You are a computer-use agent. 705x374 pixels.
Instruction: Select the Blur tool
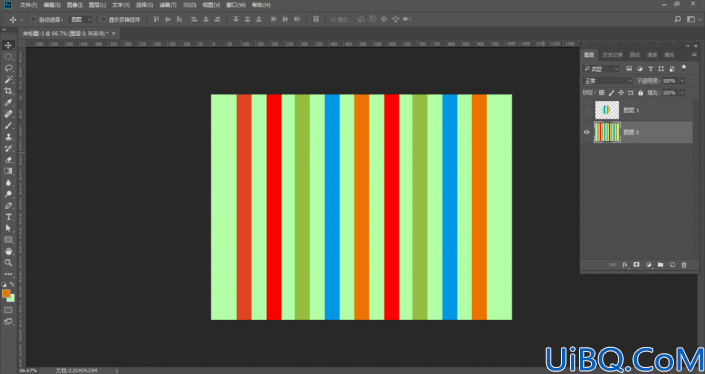[8, 183]
